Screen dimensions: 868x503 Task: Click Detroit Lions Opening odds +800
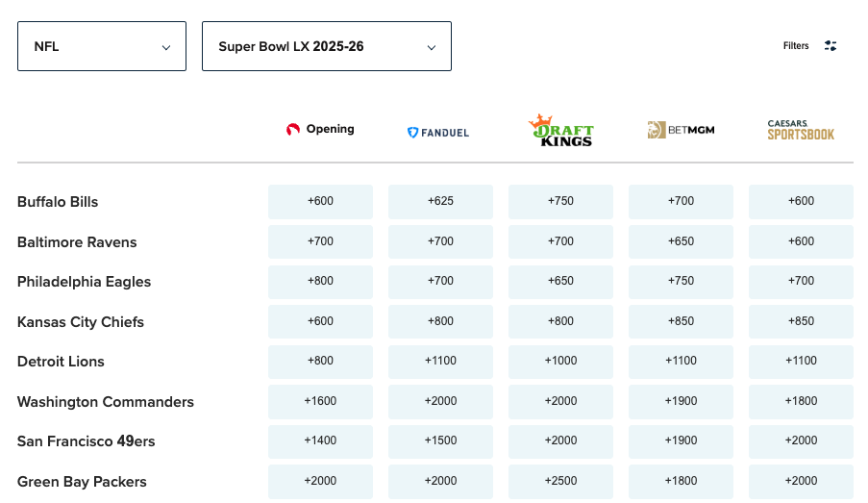[320, 362]
